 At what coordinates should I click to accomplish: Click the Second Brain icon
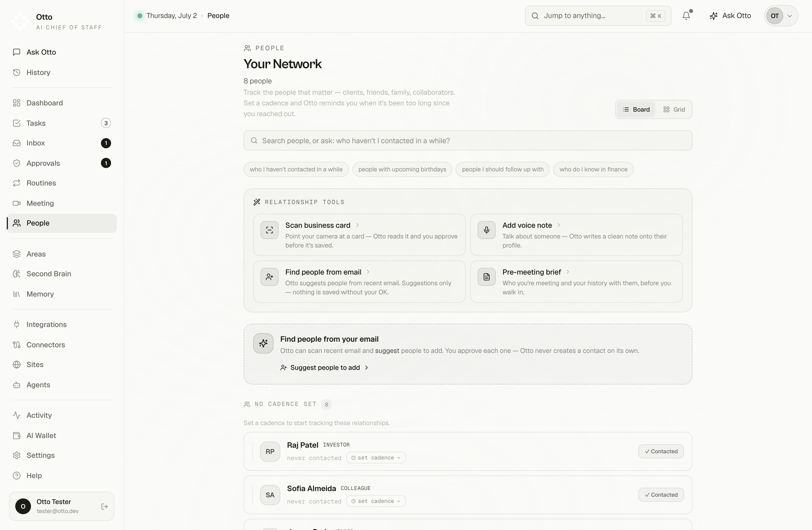click(17, 274)
